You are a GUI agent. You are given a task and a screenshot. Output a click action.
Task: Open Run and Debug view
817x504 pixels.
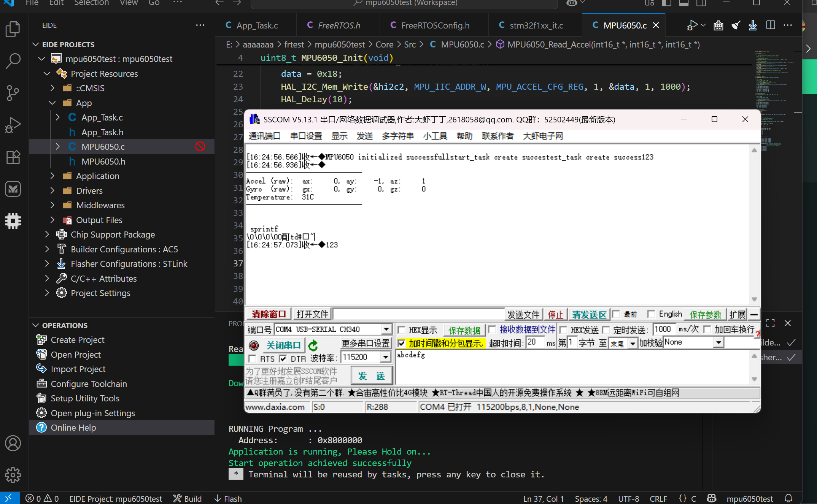click(x=13, y=125)
